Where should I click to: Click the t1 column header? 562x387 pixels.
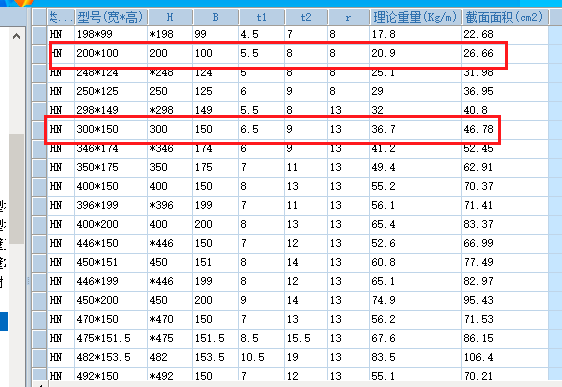coord(262,17)
